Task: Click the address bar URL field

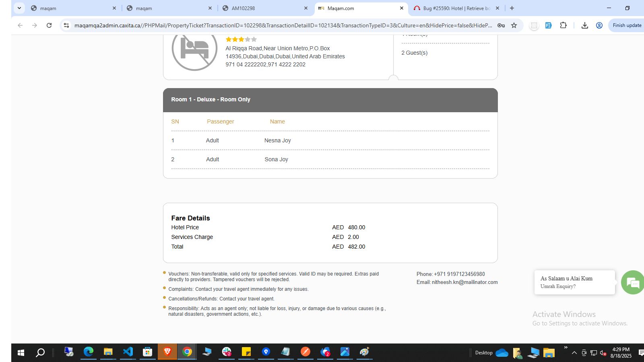Action: [282, 25]
